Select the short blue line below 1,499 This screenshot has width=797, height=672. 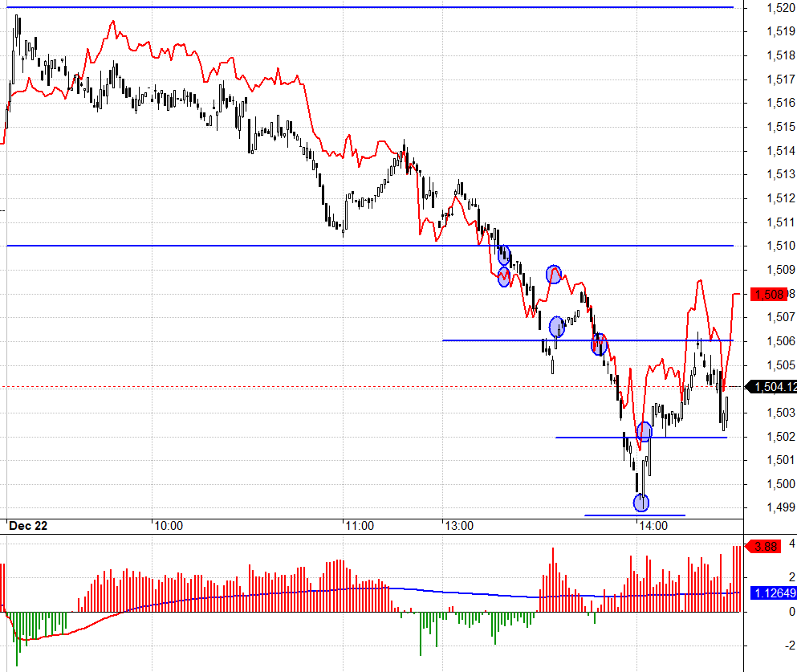634,515
